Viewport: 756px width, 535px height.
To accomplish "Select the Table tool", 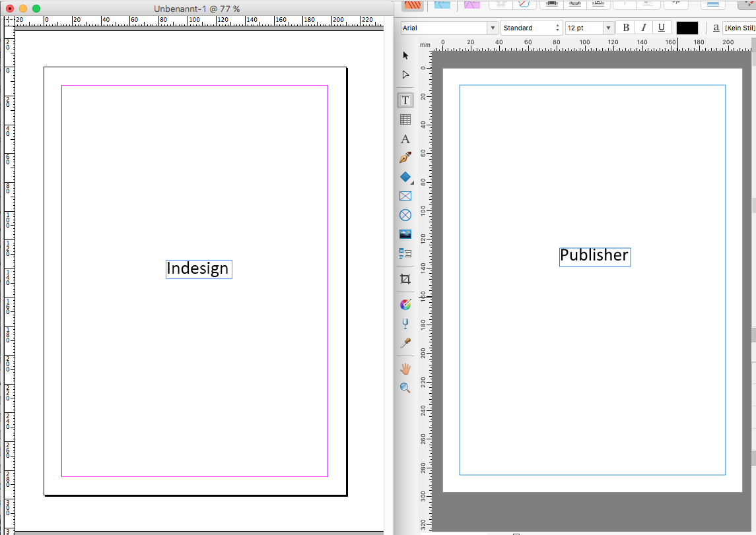I will click(x=405, y=119).
